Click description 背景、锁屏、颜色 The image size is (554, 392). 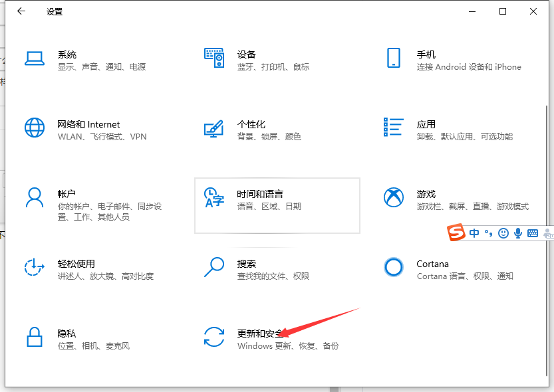point(269,137)
